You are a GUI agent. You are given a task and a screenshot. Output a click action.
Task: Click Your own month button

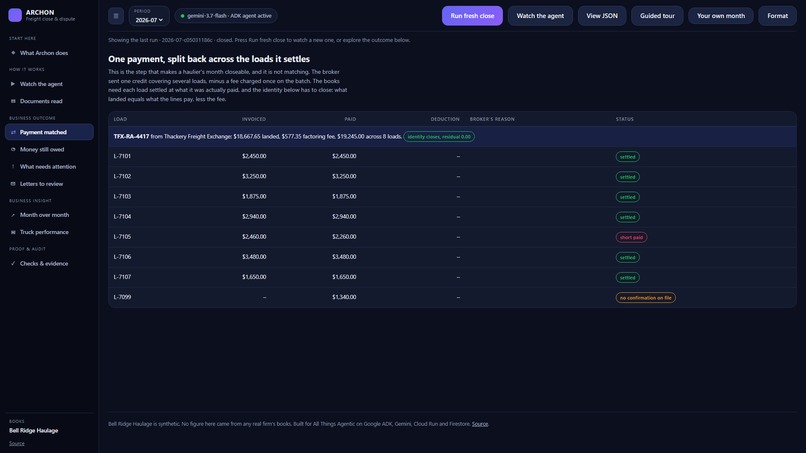[721, 16]
